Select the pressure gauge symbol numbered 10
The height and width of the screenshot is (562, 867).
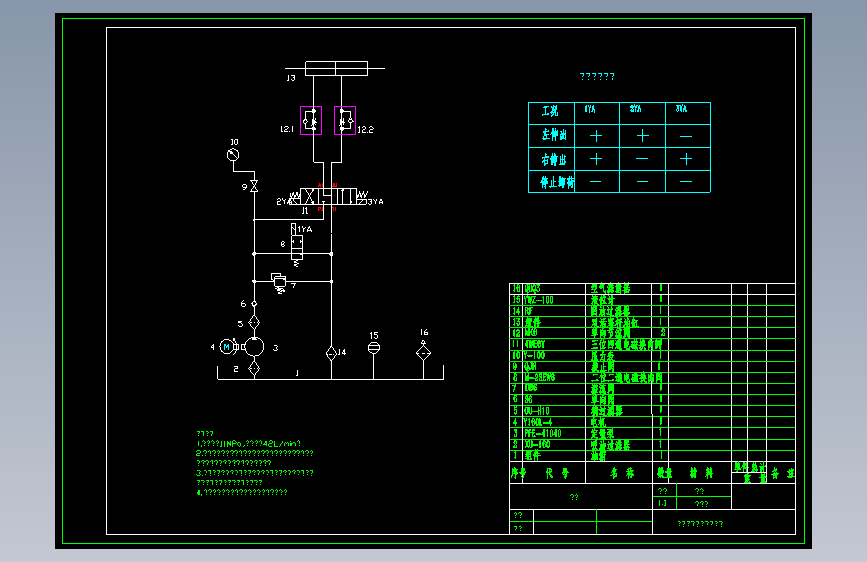point(233,155)
